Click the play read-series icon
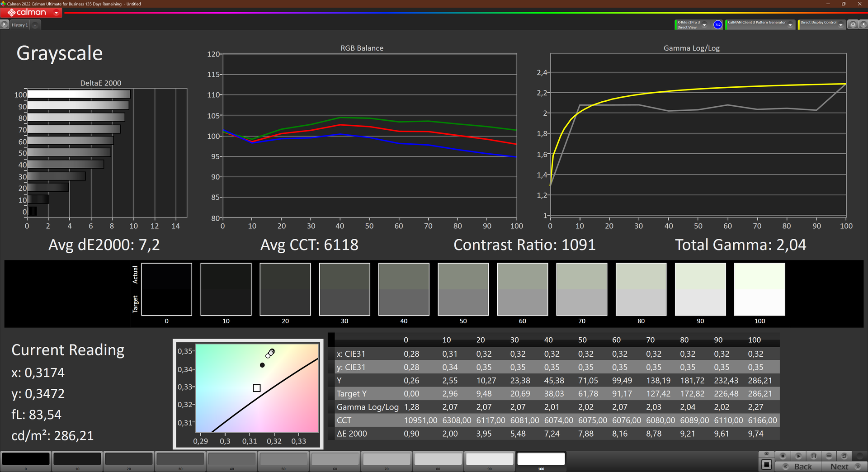 pos(798,456)
